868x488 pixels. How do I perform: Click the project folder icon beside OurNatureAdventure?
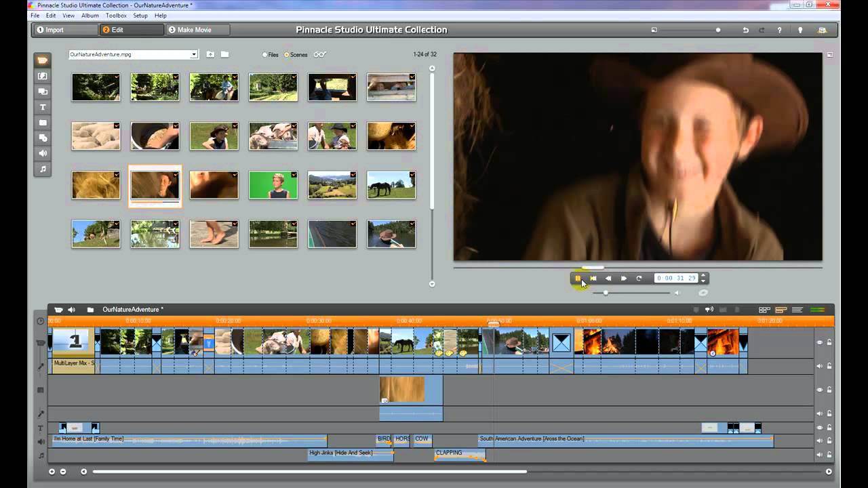pos(90,310)
